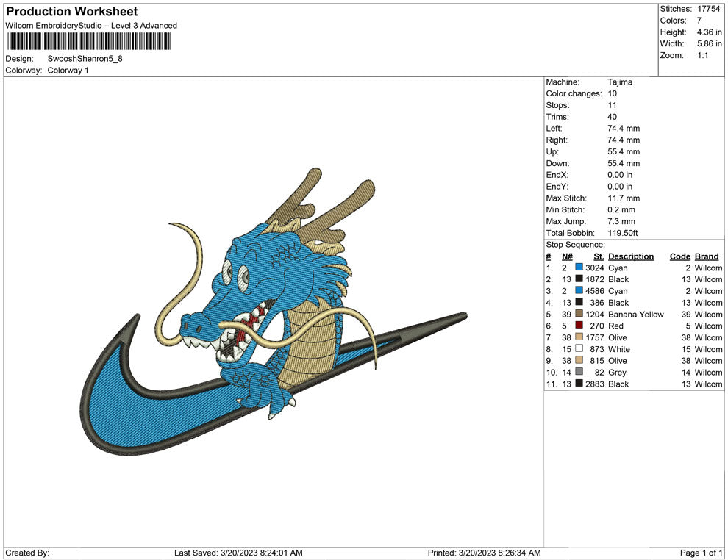Select the White color swatch in stop row 8
728x560 pixels.
[x=579, y=349]
